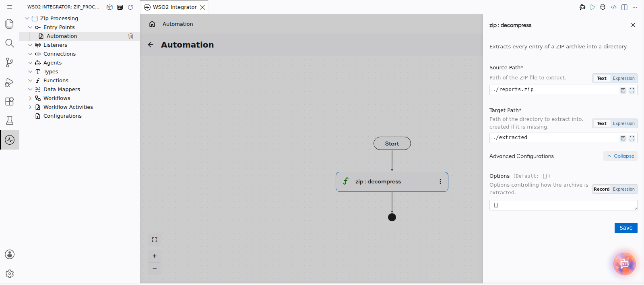Switch Options to Record mode
This screenshot has height=285, width=644.
(x=602, y=189)
